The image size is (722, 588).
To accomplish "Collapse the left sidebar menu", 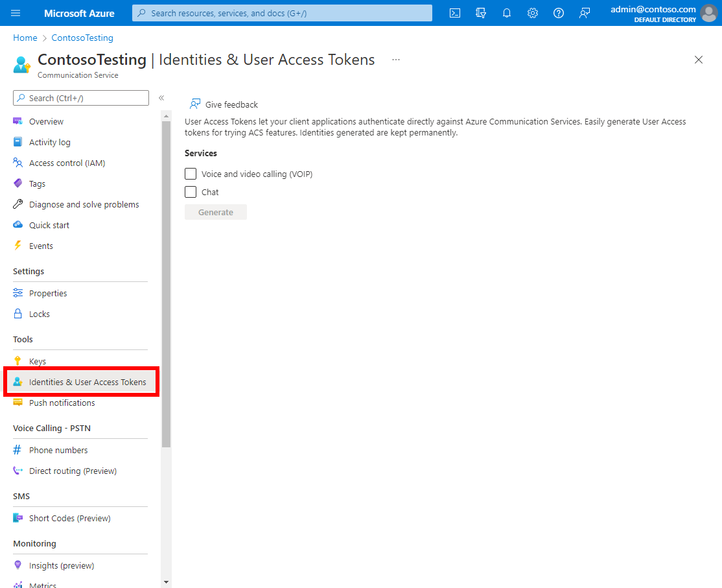I will pos(161,98).
